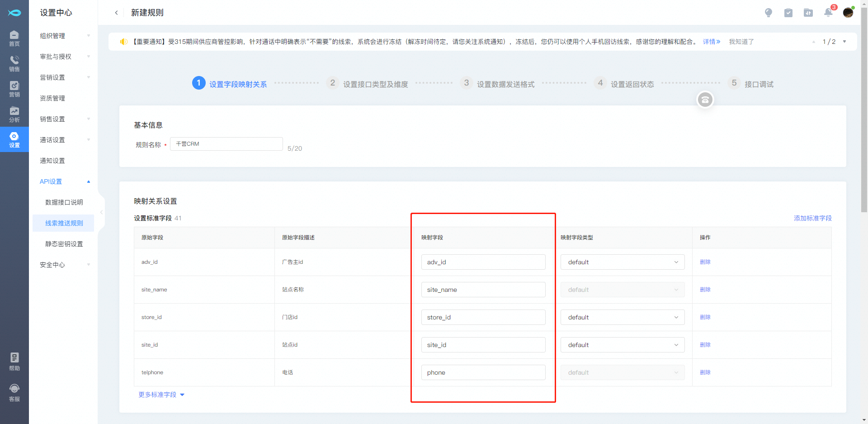Delete the telphone row via 删除

tap(705, 372)
